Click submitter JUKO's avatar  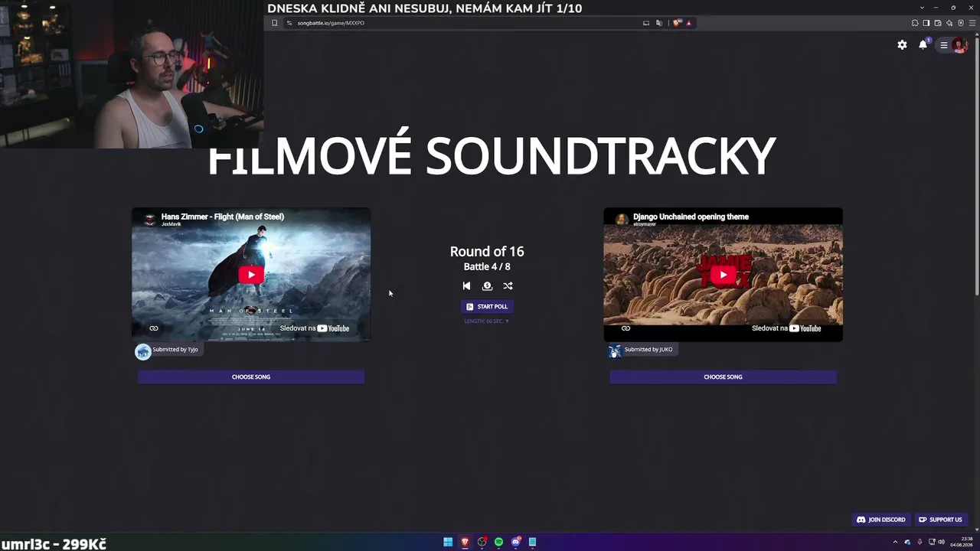pyautogui.click(x=615, y=351)
